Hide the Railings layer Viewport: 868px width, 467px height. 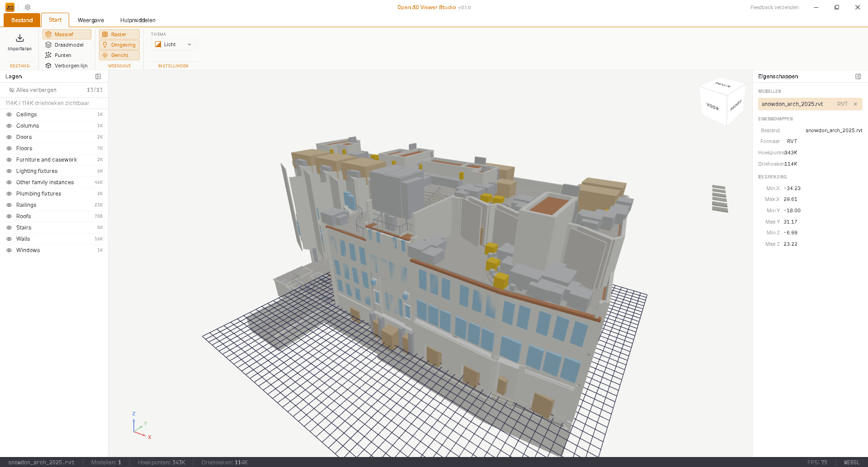[9, 205]
